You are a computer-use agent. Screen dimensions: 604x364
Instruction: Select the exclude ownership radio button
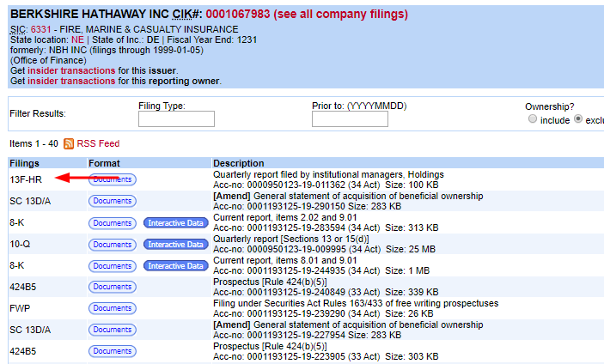[578, 118]
